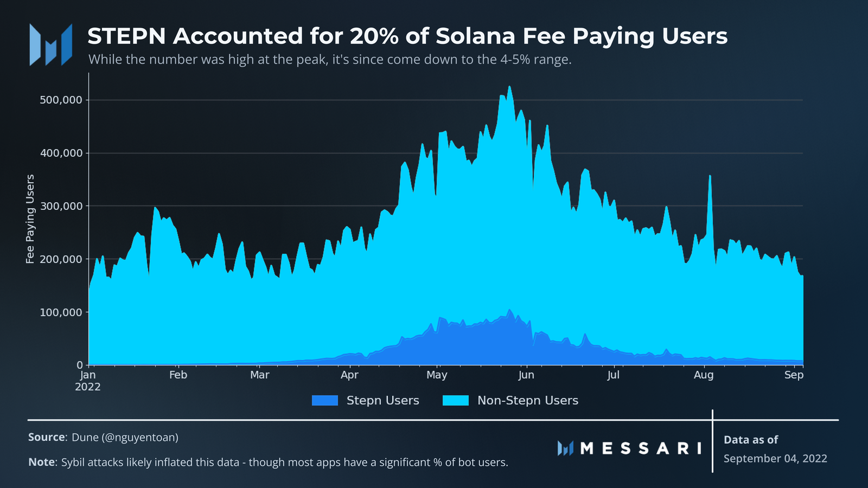Click the 500,000 y-axis label
Image resolution: width=868 pixels, height=488 pixels.
click(x=61, y=100)
